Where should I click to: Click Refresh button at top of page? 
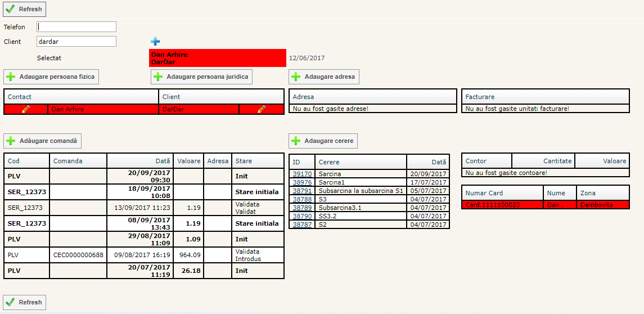coord(25,9)
